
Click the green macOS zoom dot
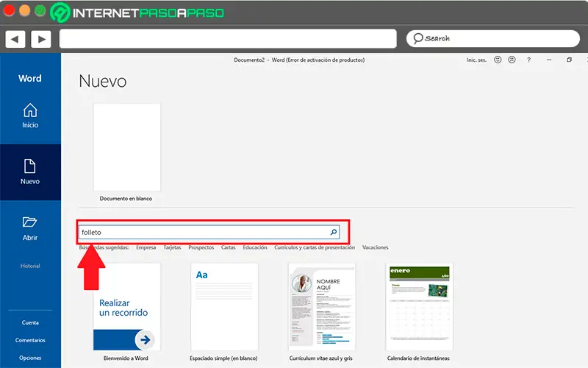[40, 10]
